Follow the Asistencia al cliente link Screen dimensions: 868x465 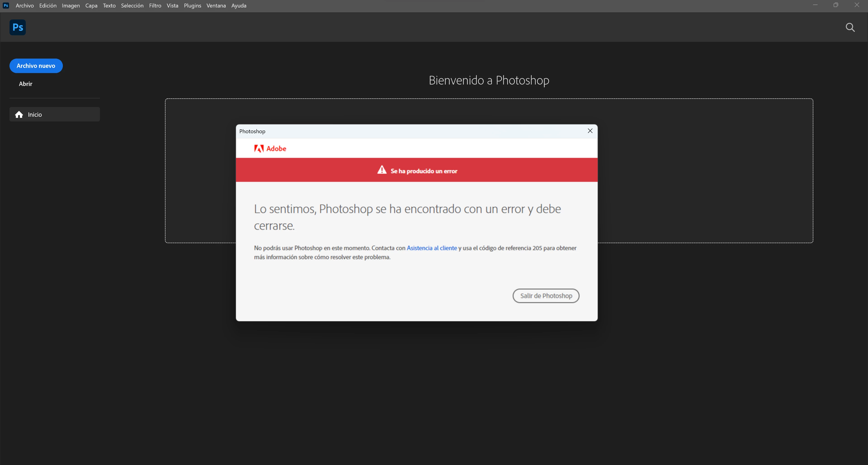point(432,248)
